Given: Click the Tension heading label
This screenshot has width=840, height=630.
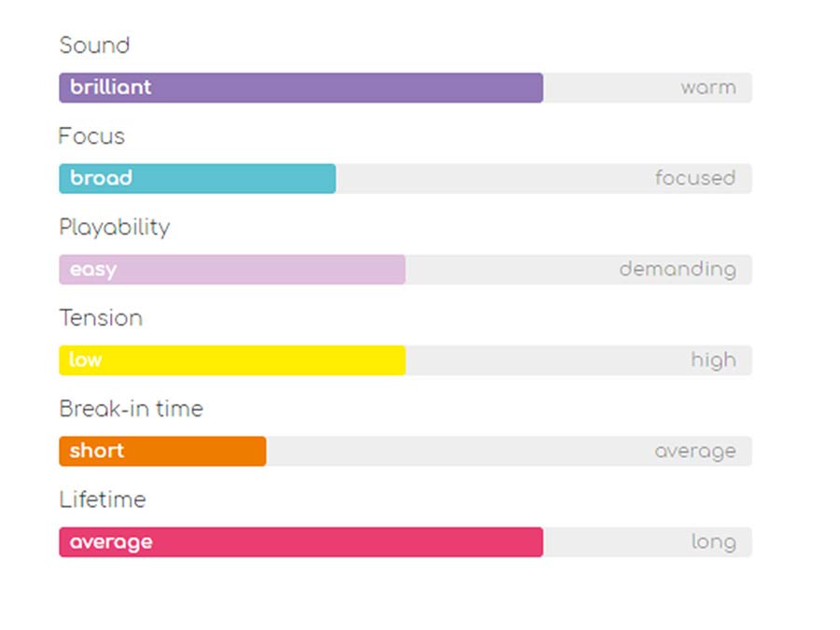Looking at the screenshot, I should pyautogui.click(x=101, y=318).
